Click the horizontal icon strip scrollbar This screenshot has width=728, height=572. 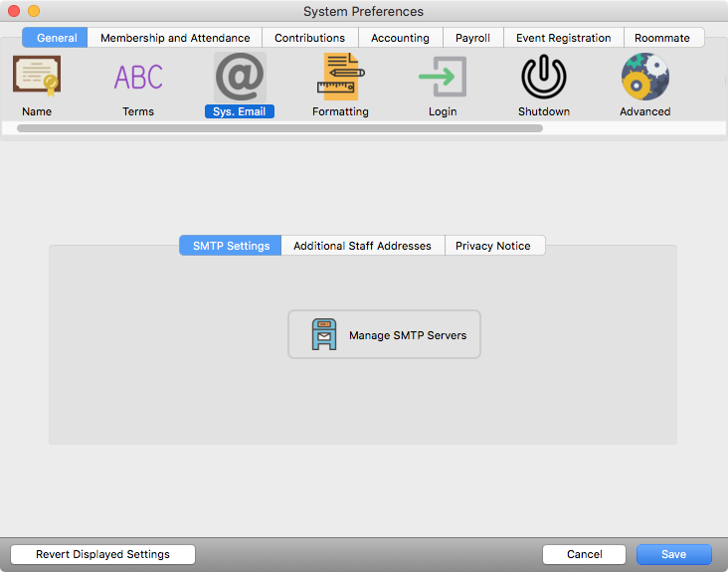(x=279, y=128)
